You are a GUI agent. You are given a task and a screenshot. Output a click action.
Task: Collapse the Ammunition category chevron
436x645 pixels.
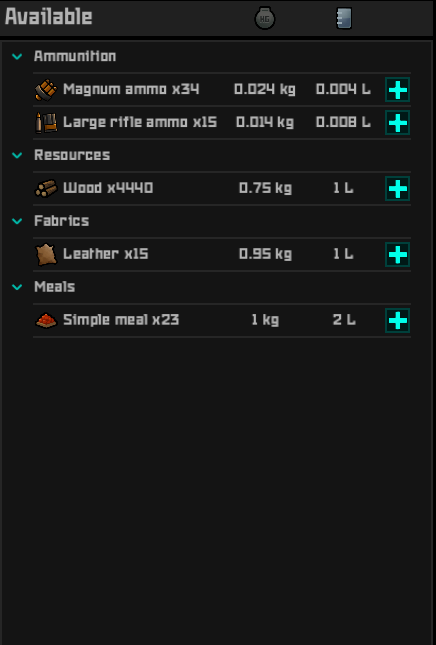(x=17, y=56)
